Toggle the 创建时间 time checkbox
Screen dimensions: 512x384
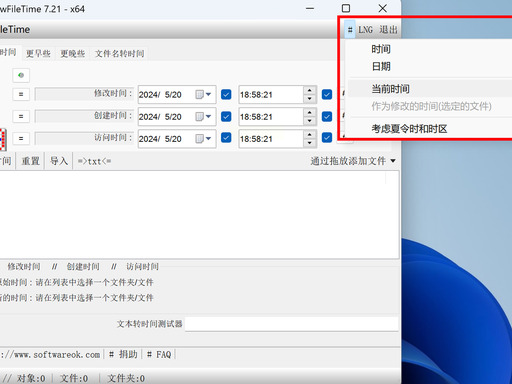point(327,117)
